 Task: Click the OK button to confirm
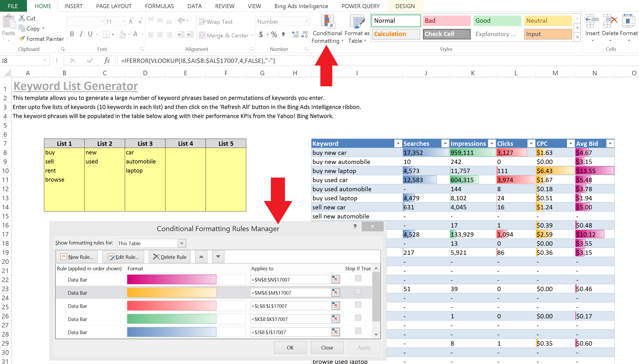point(290,347)
